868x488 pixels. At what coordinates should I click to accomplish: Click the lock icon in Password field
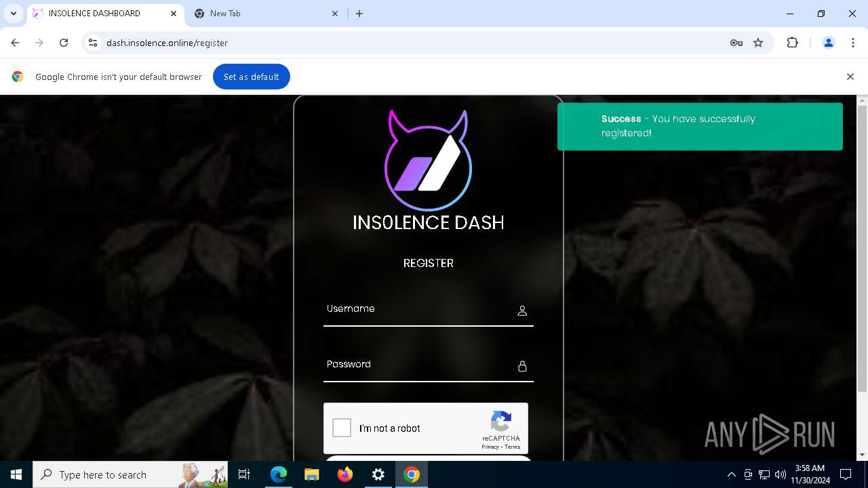pyautogui.click(x=522, y=366)
